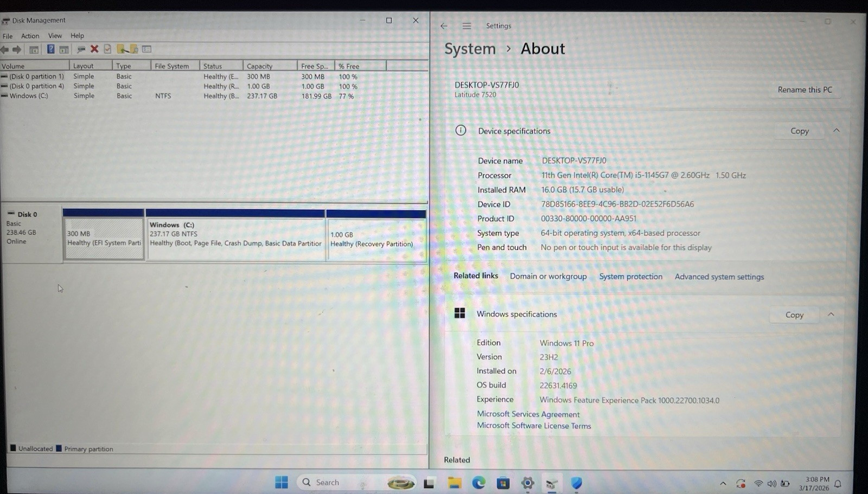
Task: Open Help via the blue question mark icon
Action: pyautogui.click(x=50, y=49)
